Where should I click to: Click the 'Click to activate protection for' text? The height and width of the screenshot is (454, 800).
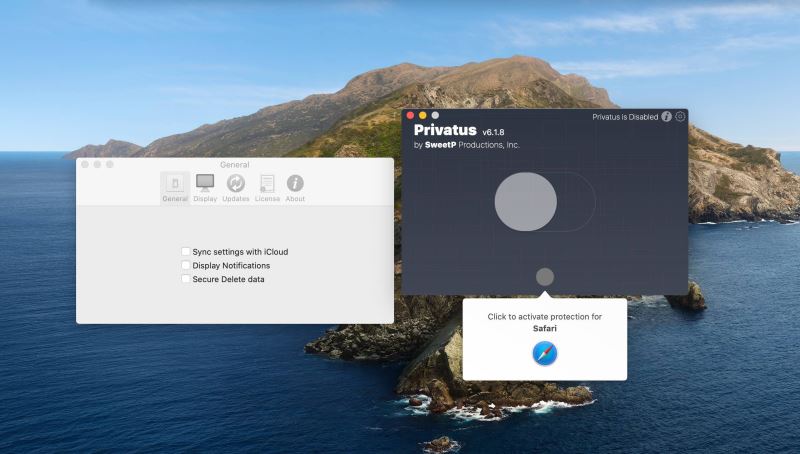[x=545, y=317]
